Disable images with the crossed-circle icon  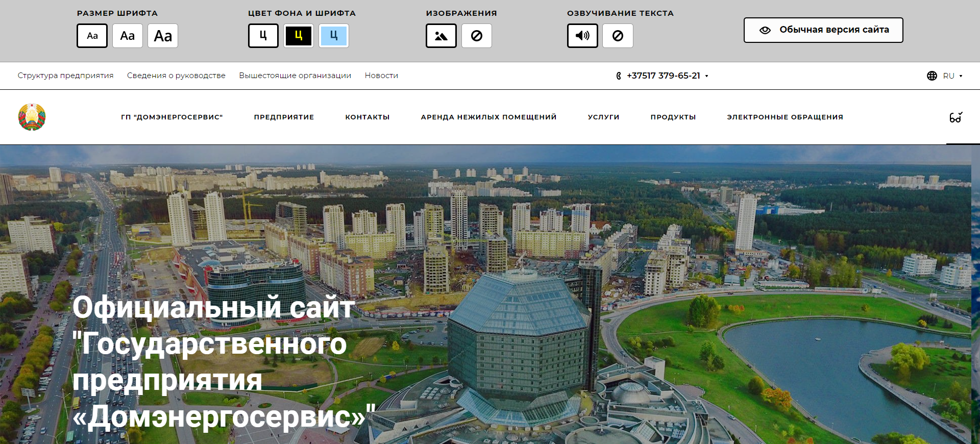tap(477, 36)
